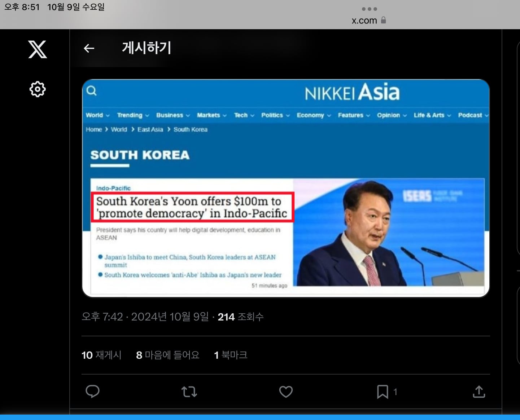Tap the 10월 9일 수요일 status date
The width and height of the screenshot is (520, 420).
[x=76, y=7]
